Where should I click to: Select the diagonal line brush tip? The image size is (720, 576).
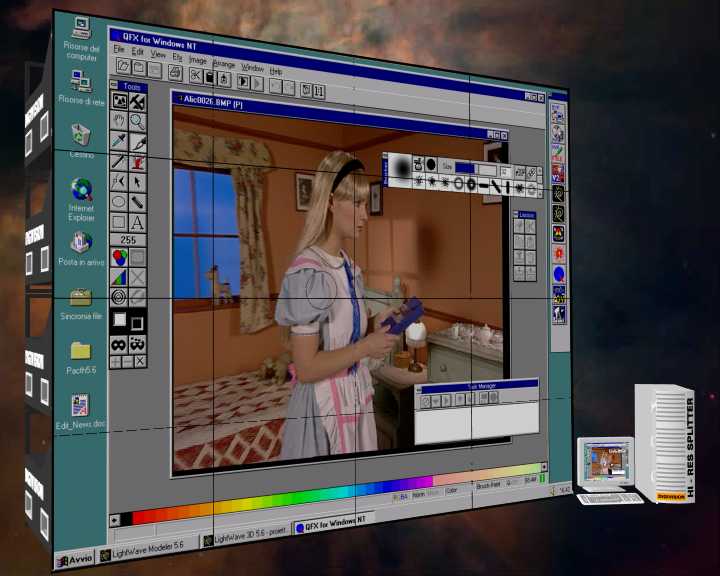pyautogui.click(x=495, y=186)
